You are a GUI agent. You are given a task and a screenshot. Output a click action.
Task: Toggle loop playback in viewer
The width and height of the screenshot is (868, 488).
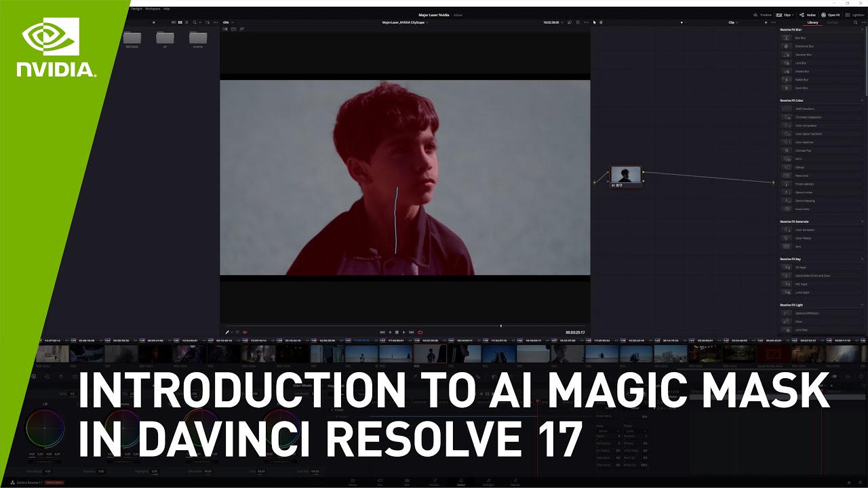tap(420, 332)
